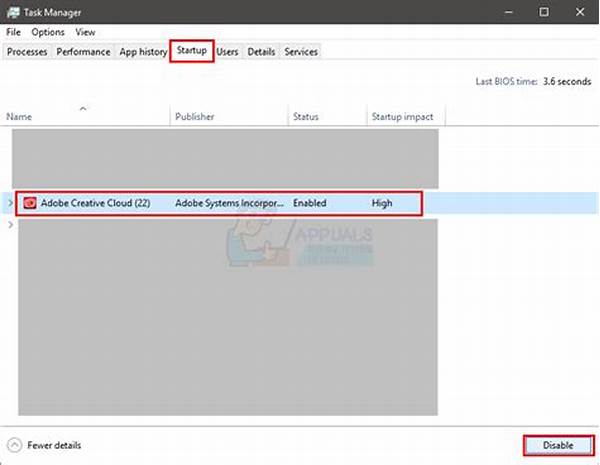This screenshot has height=465, width=600.
Task: Open the View menu
Action: pos(84,32)
